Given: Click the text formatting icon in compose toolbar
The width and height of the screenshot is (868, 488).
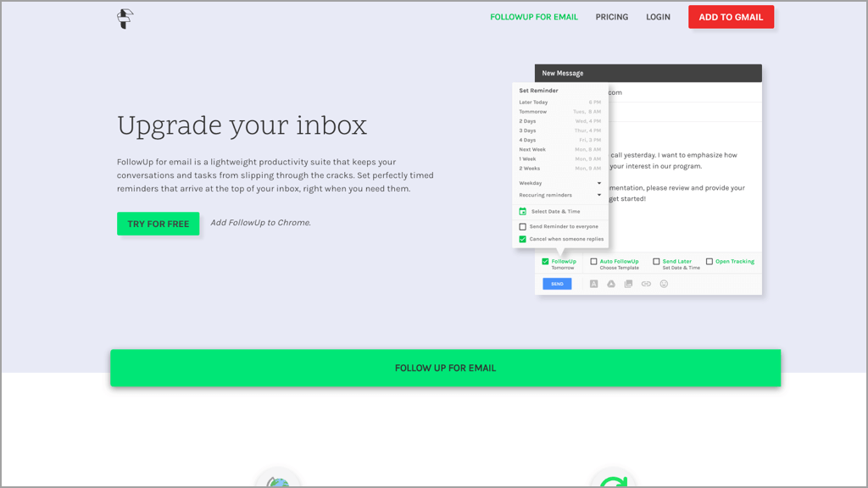Looking at the screenshot, I should (x=593, y=284).
